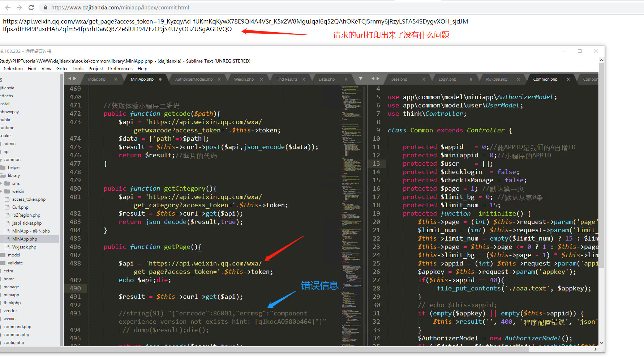Image resolution: width=644 pixels, height=357 pixels.
Task: Open the Tools menu
Action: (x=78, y=69)
